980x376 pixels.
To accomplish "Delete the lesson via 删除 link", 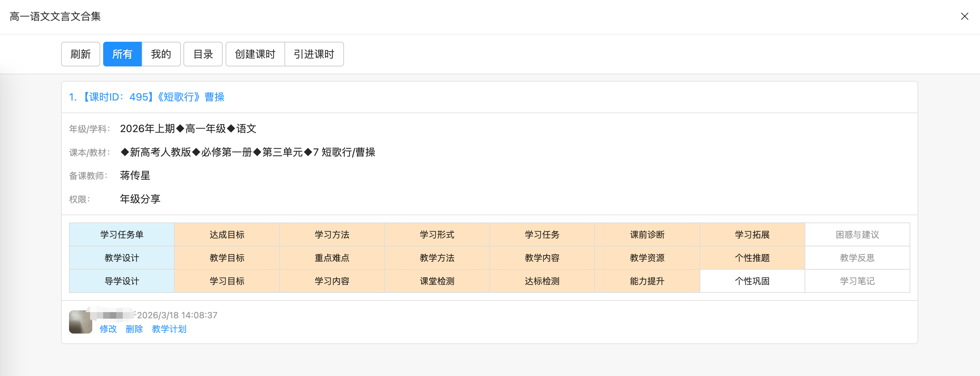I will tap(134, 329).
